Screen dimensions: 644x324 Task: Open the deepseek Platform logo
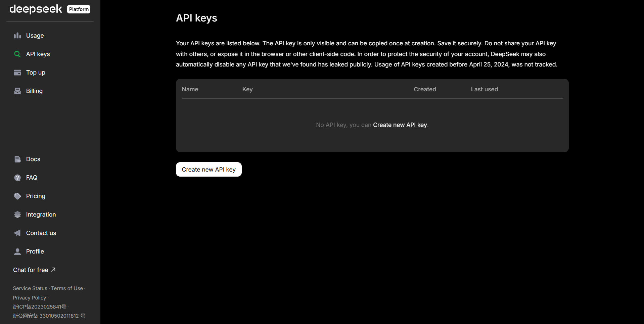[x=49, y=9]
